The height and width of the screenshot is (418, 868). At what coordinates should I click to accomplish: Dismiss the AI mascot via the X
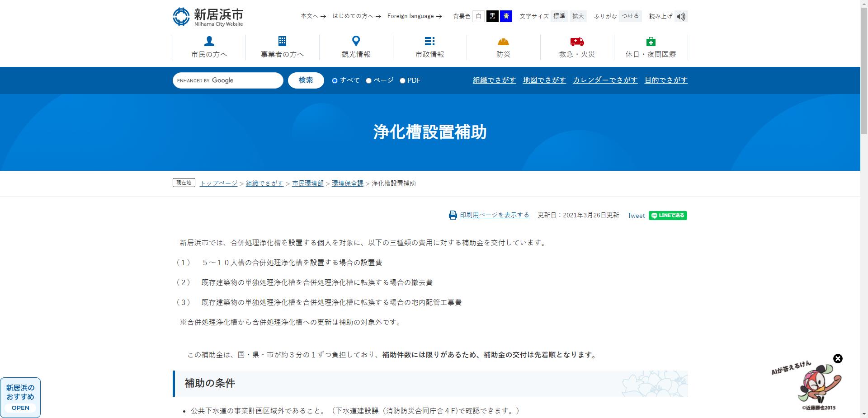(x=839, y=358)
